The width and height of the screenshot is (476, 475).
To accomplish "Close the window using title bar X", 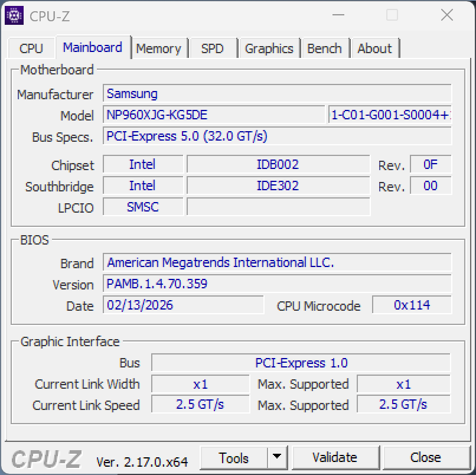I will coord(446,15).
